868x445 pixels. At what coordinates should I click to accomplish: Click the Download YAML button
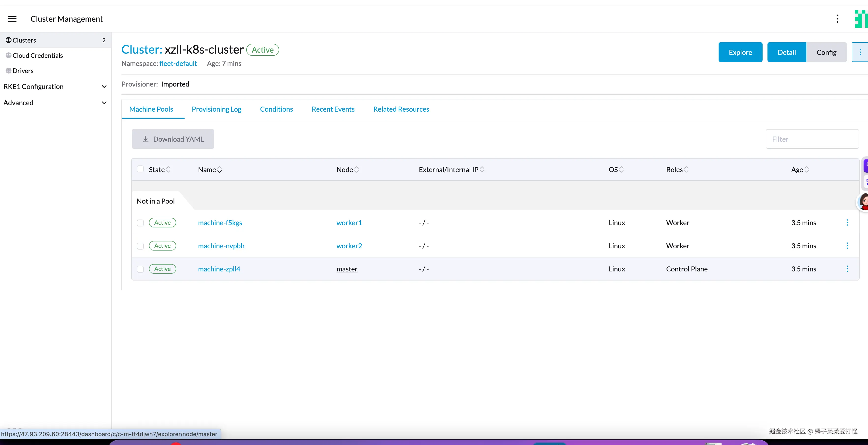pos(173,139)
